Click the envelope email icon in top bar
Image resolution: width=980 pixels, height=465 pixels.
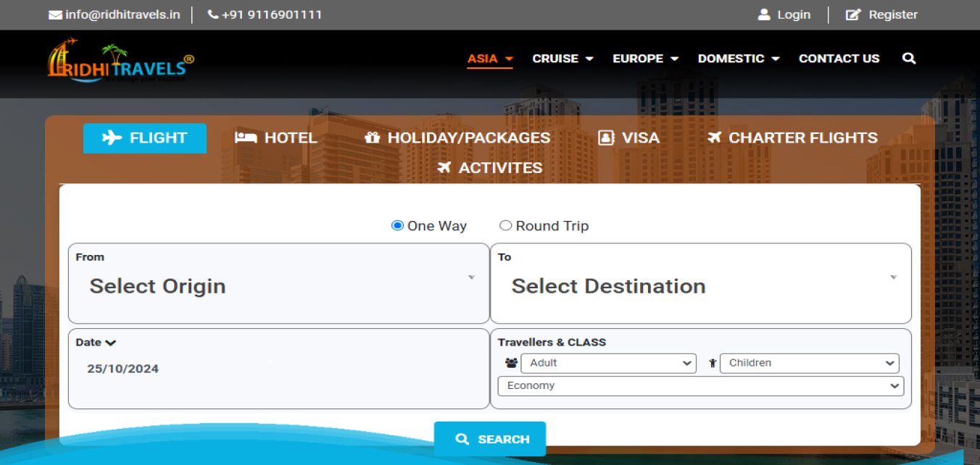pyautogui.click(x=55, y=15)
